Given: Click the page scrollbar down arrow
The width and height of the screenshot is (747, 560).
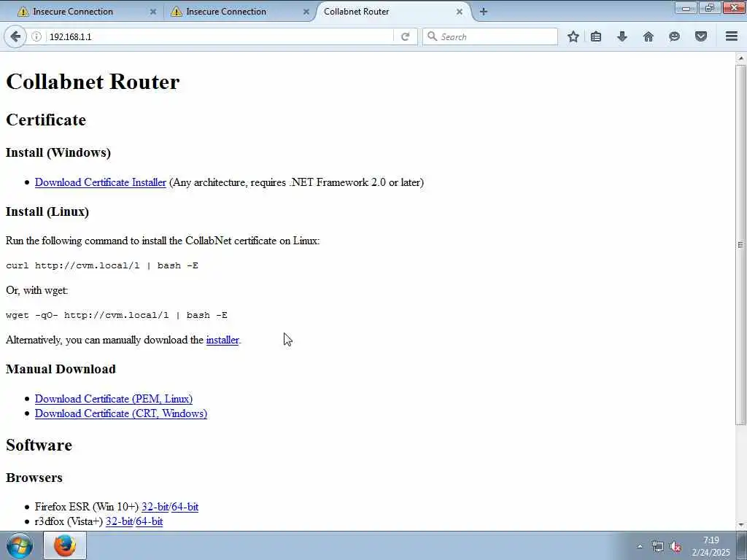Looking at the screenshot, I should pyautogui.click(x=741, y=525).
